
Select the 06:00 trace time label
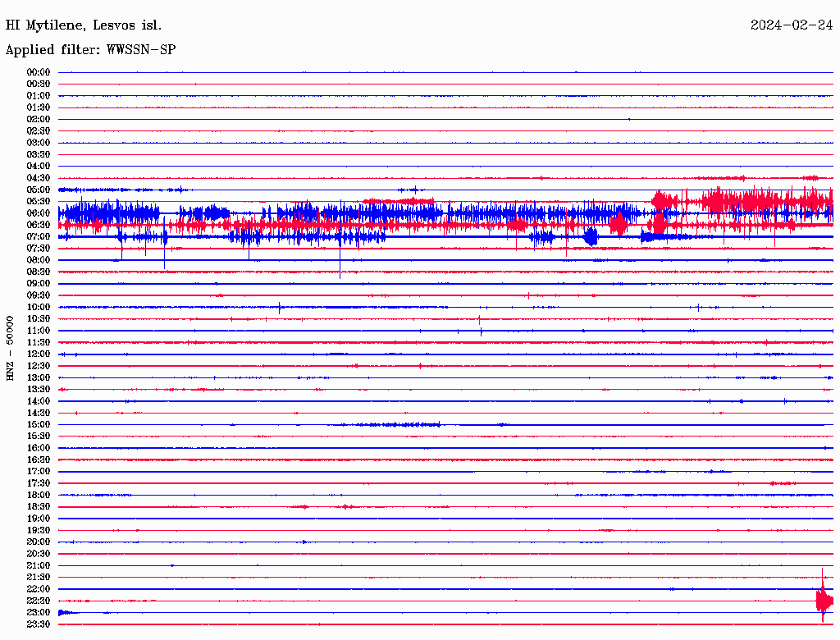[x=39, y=213]
